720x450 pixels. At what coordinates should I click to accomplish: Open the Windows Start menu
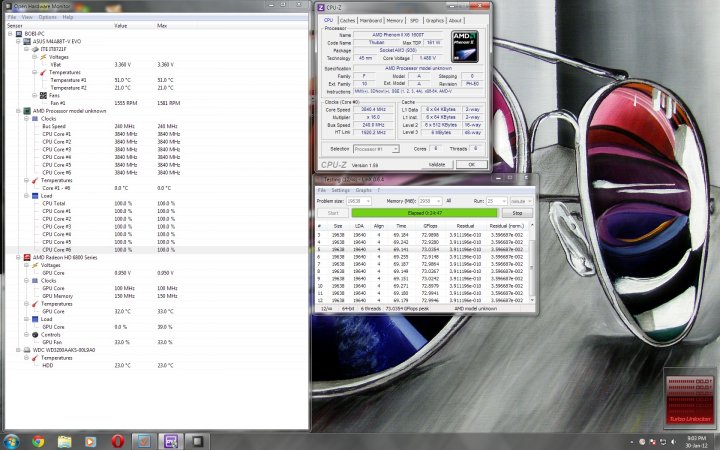(x=11, y=441)
